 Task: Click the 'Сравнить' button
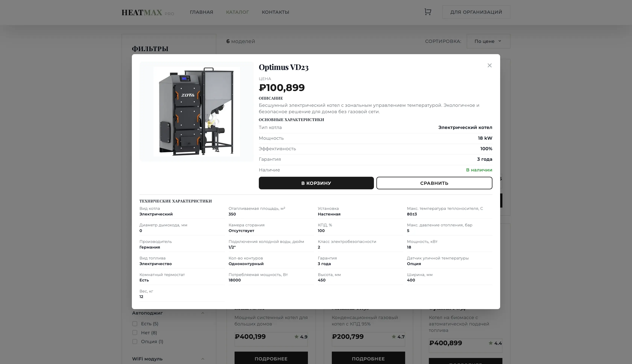[x=434, y=183]
